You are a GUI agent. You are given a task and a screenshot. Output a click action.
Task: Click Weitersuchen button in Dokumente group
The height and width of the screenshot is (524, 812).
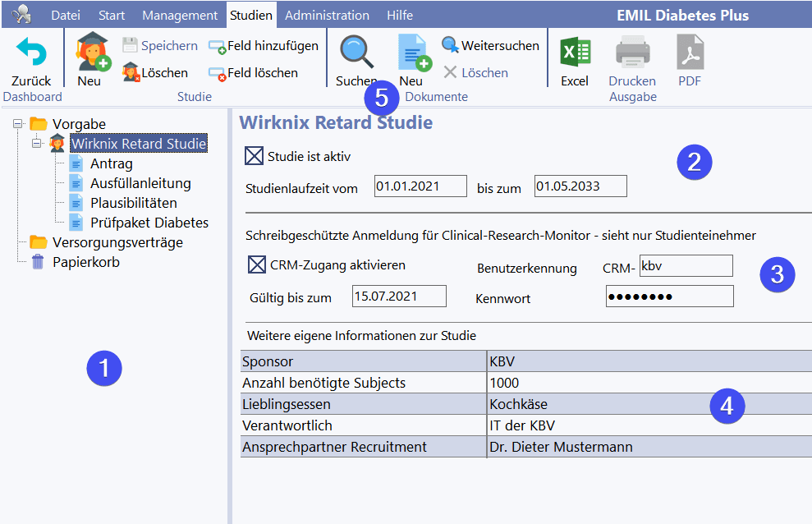point(490,46)
